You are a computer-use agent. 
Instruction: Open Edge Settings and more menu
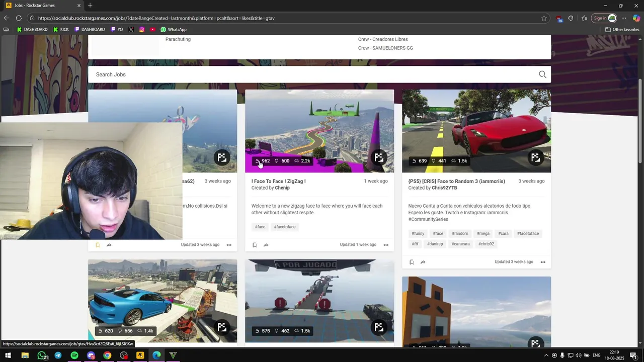(x=624, y=18)
